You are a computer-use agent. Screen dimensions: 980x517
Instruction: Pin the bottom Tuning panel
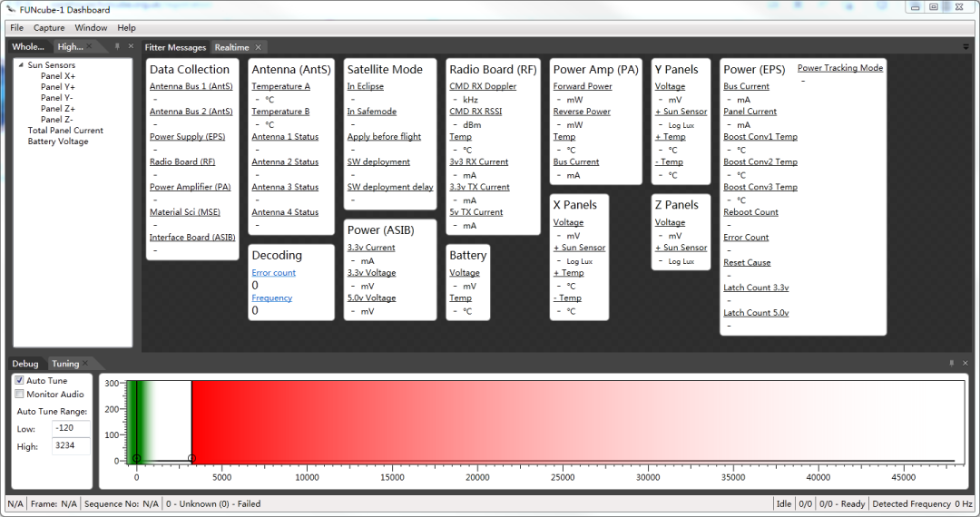pos(951,363)
